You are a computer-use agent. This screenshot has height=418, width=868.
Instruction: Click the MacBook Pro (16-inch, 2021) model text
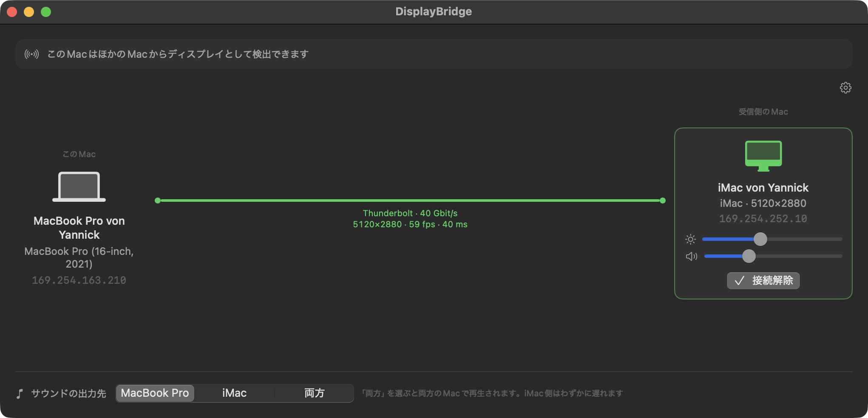(79, 257)
